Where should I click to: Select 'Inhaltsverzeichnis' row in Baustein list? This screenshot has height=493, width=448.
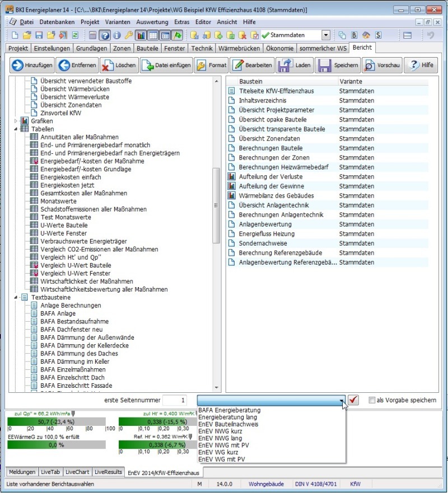click(x=327, y=101)
